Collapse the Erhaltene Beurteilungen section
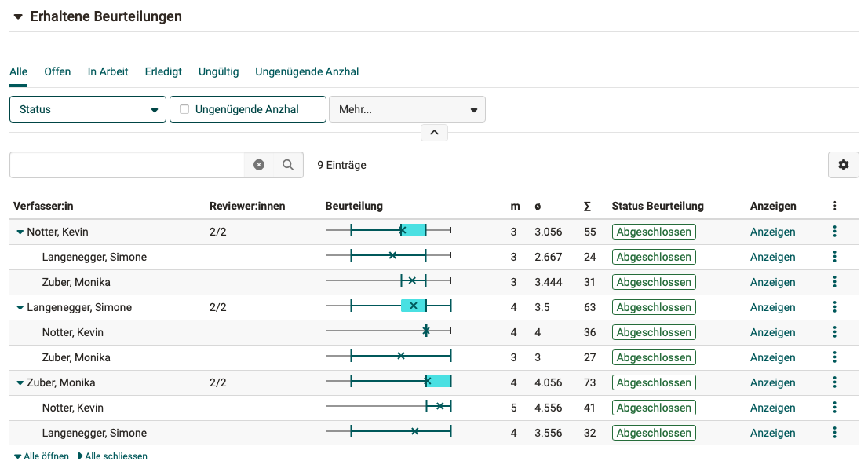This screenshot has height=472, width=868. [18, 16]
